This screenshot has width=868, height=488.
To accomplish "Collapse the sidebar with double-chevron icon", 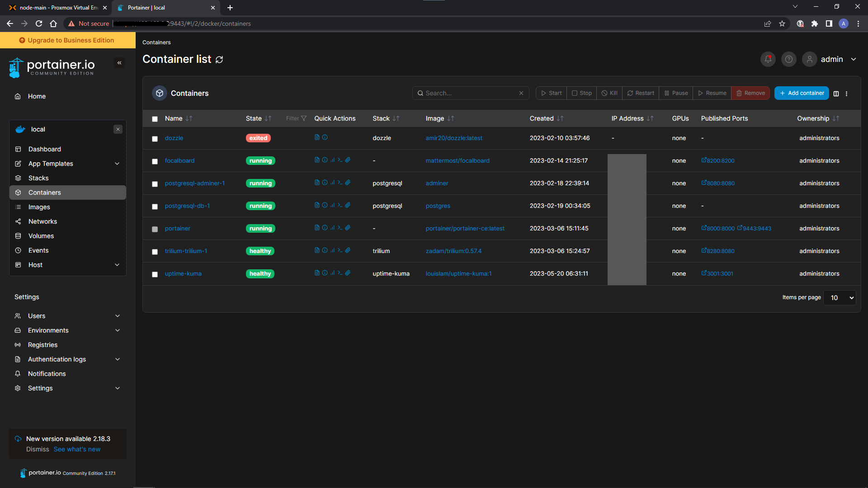I will click(x=119, y=63).
